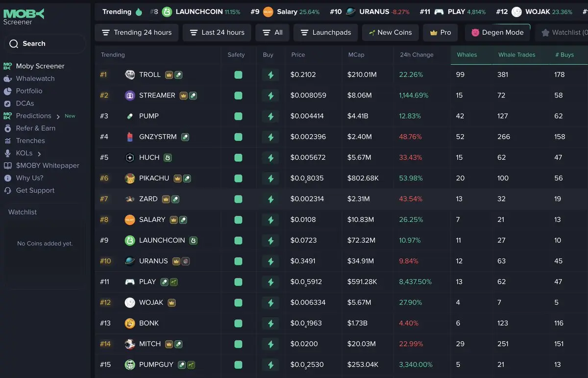
Task: Quick-buy PUMP with the lightning icon
Action: 270,116
